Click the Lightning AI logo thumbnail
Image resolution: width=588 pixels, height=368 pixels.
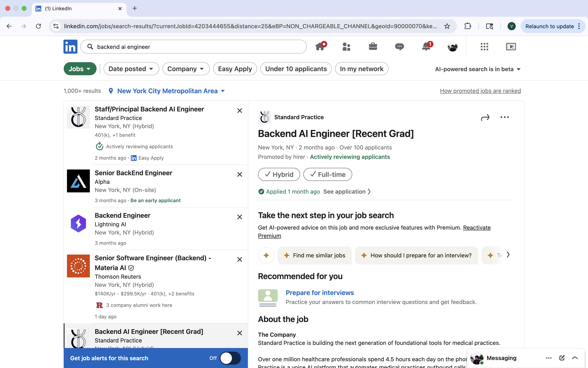78,223
